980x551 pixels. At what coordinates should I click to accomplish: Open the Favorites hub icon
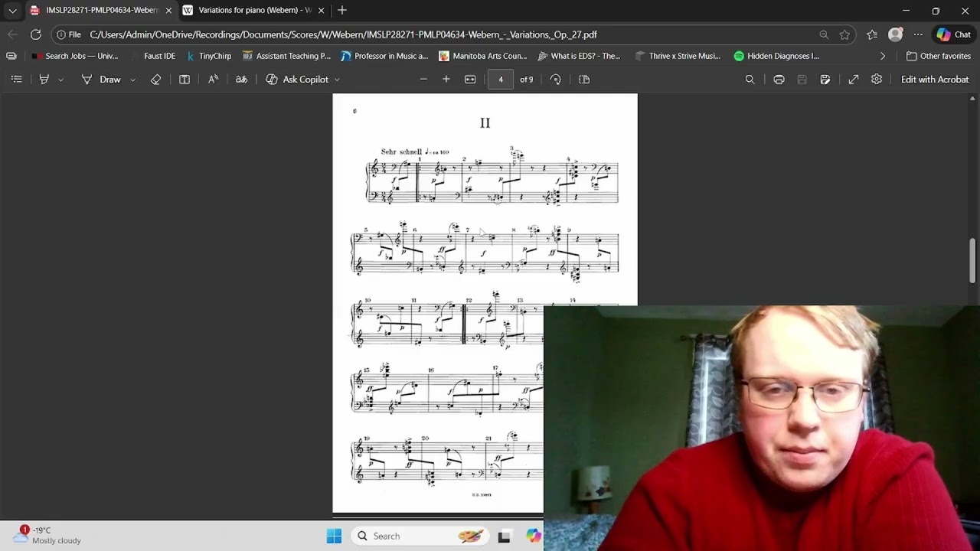[x=872, y=34]
